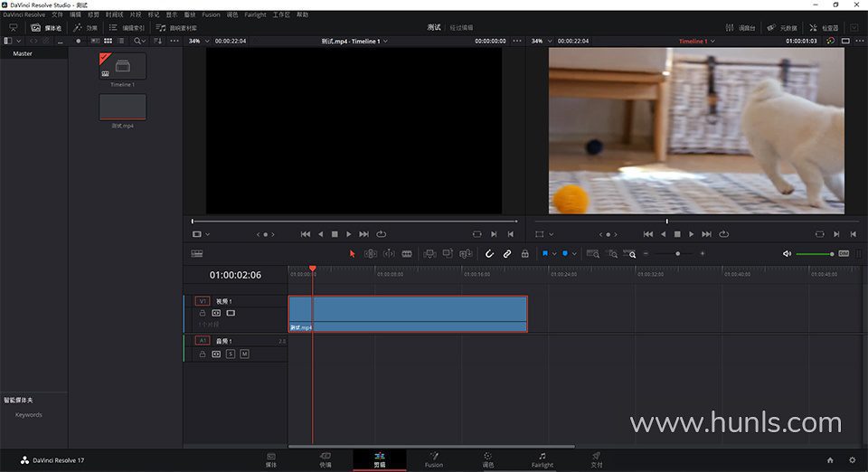Click the Overwrite Clip icon

coord(448,254)
